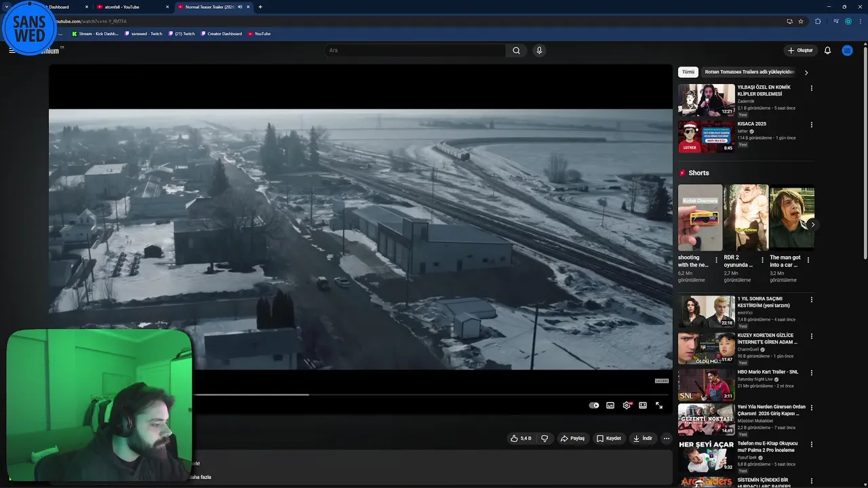868x488 pixels.
Task: Select Rotten Tomatoes Trailers adlı yükleyiciden chip
Action: 749,72
